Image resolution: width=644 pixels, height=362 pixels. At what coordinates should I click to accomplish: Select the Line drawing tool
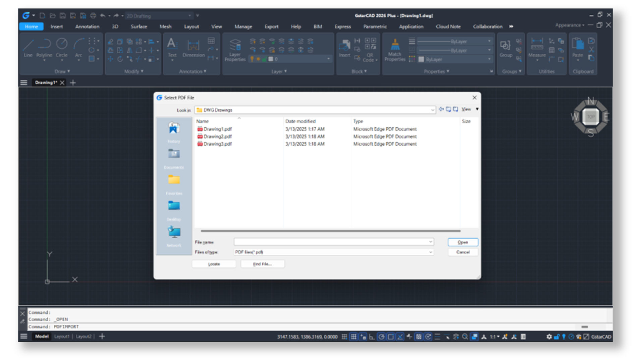[x=28, y=47]
